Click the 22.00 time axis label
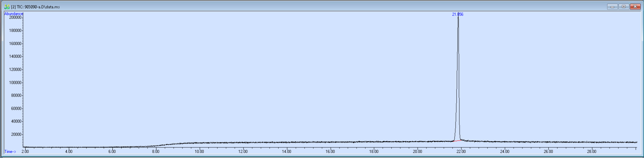The image size is (644, 158). pos(461,151)
